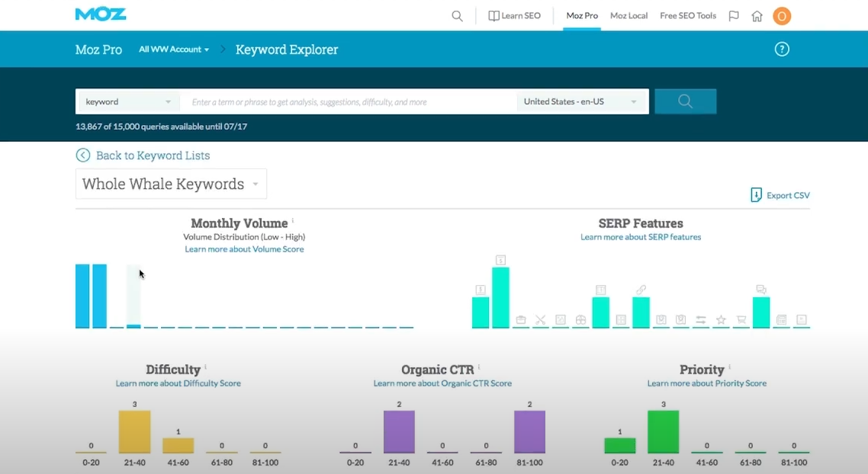
Task: Open site search magnifier in top navigation
Action: [457, 16]
